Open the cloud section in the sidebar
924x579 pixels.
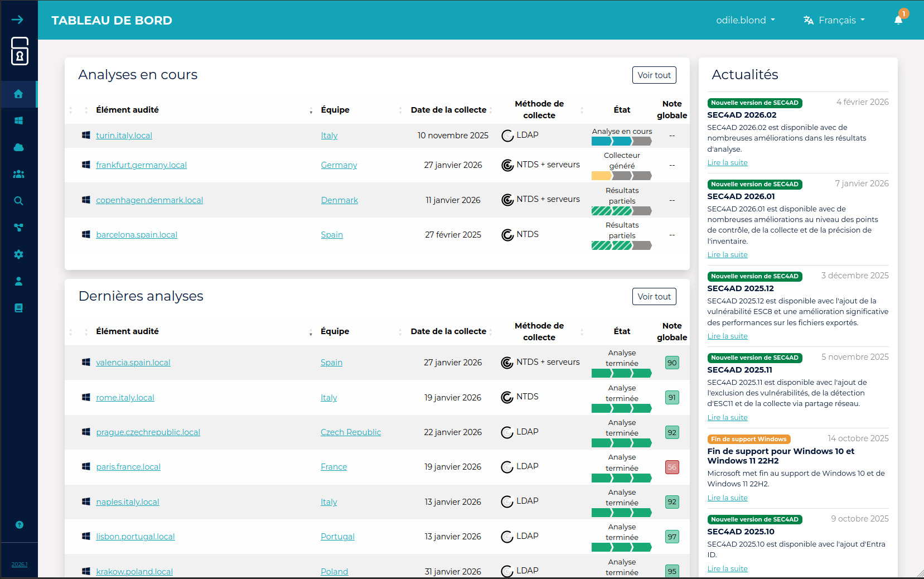pyautogui.click(x=19, y=147)
